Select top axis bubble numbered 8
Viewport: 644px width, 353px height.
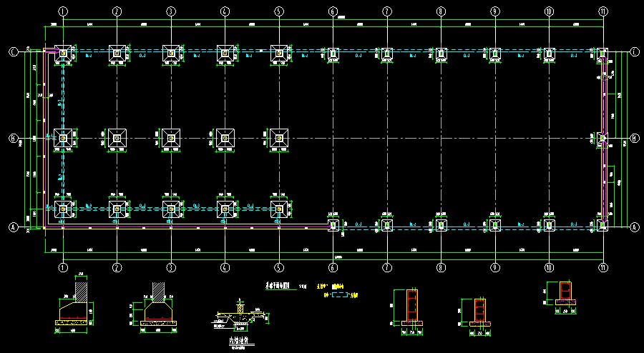click(441, 12)
